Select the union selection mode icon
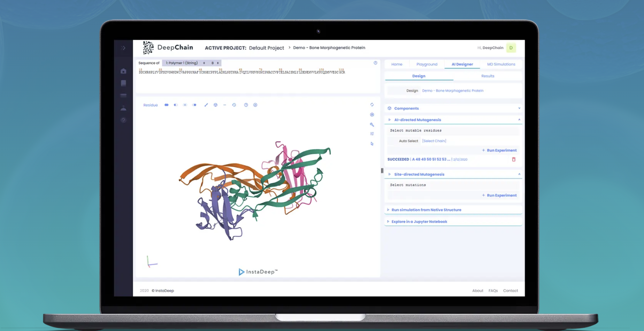 point(167,105)
